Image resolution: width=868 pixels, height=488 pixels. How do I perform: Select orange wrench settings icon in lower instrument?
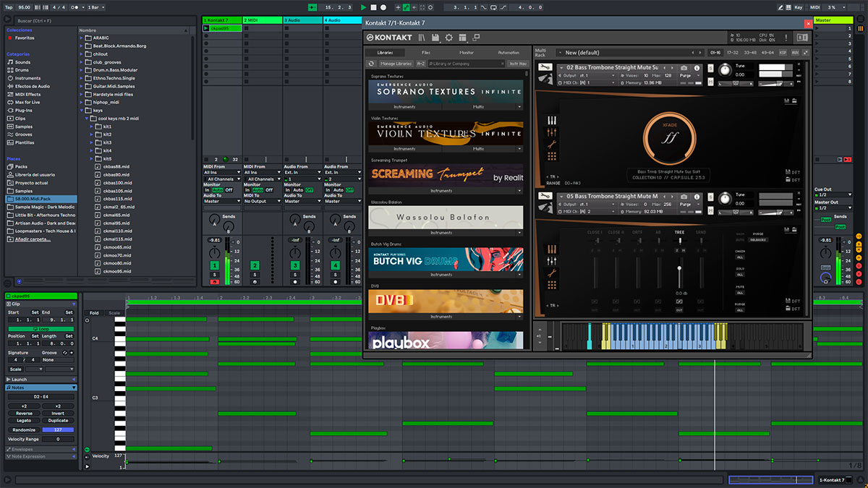pos(552,273)
